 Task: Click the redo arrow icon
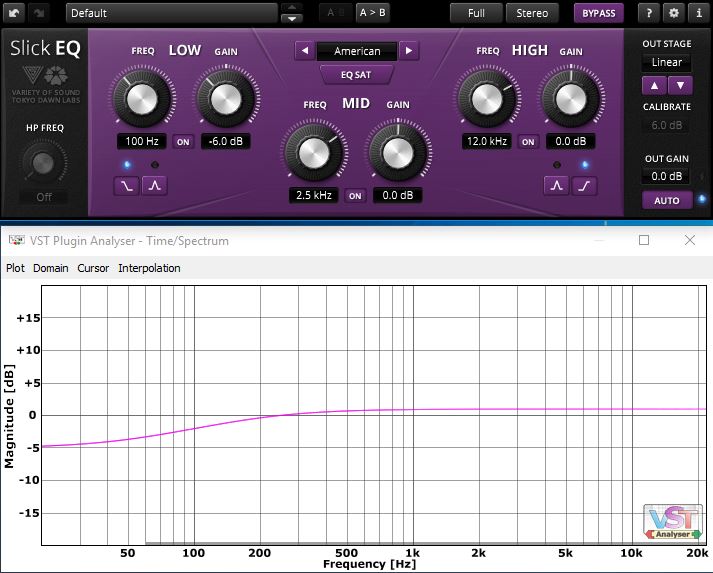(39, 13)
